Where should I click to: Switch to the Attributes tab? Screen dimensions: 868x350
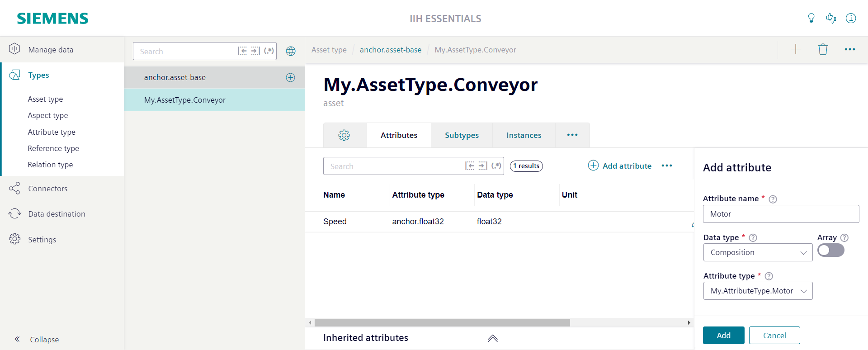point(399,135)
